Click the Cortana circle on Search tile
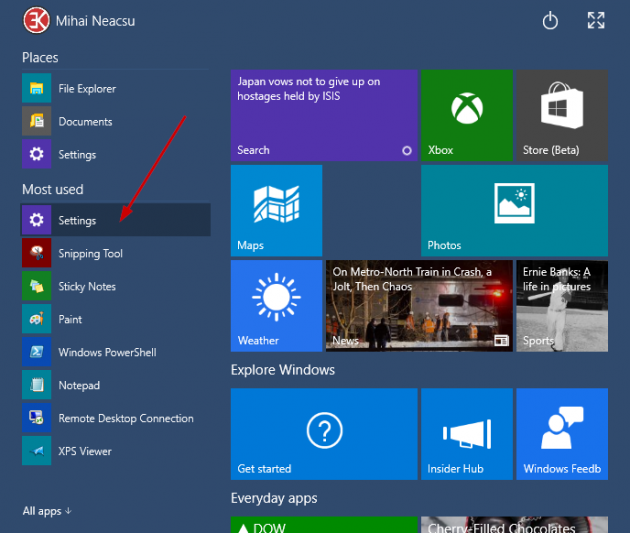Viewport: 630px width, 533px height. (407, 150)
